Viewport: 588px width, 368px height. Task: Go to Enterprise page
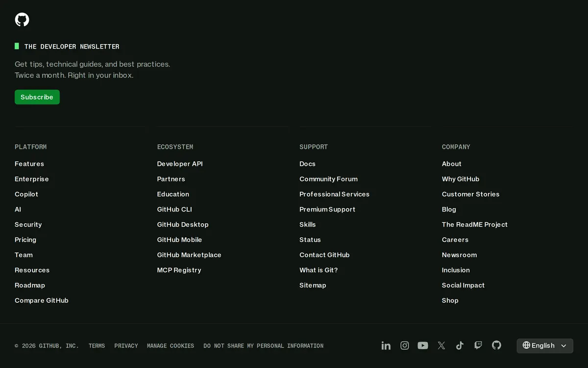pos(32,179)
